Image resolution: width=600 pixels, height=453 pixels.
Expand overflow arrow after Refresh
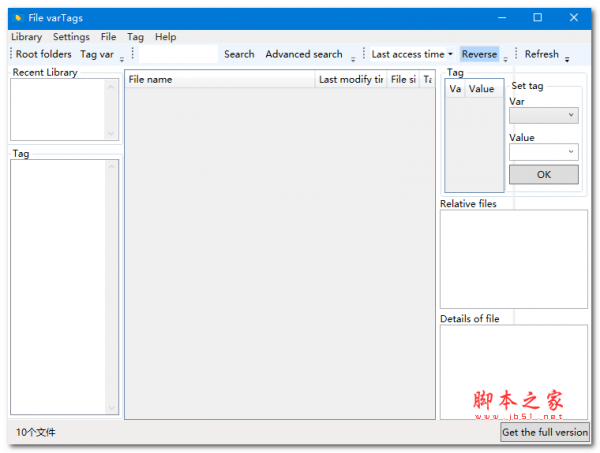pos(567,59)
